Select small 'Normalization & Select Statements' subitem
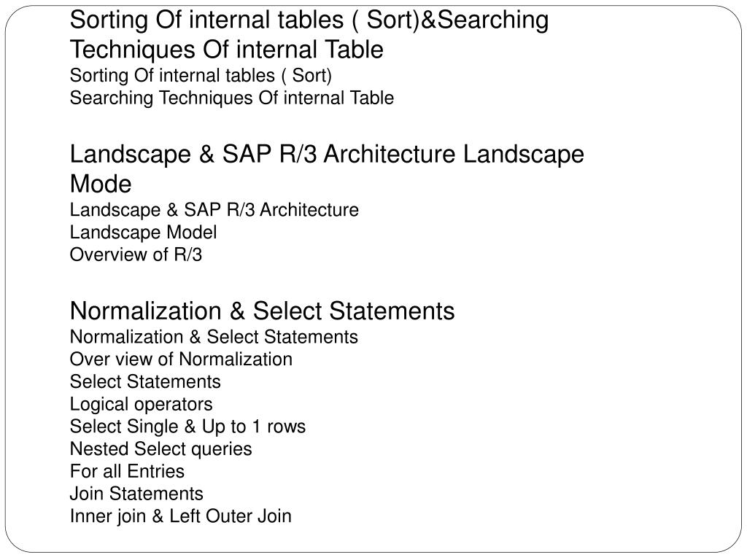This screenshot has height=560, width=747. tap(214, 337)
